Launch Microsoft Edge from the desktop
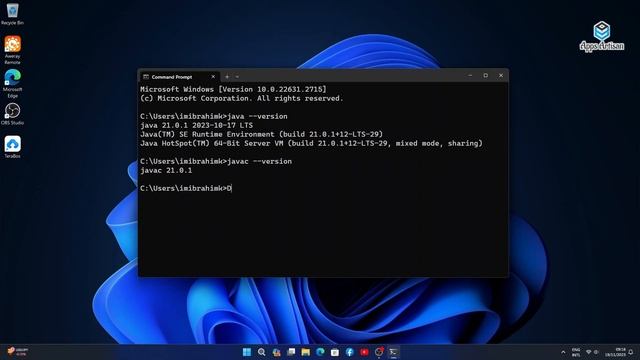Viewport: 640px width, 360px height. click(x=12, y=83)
